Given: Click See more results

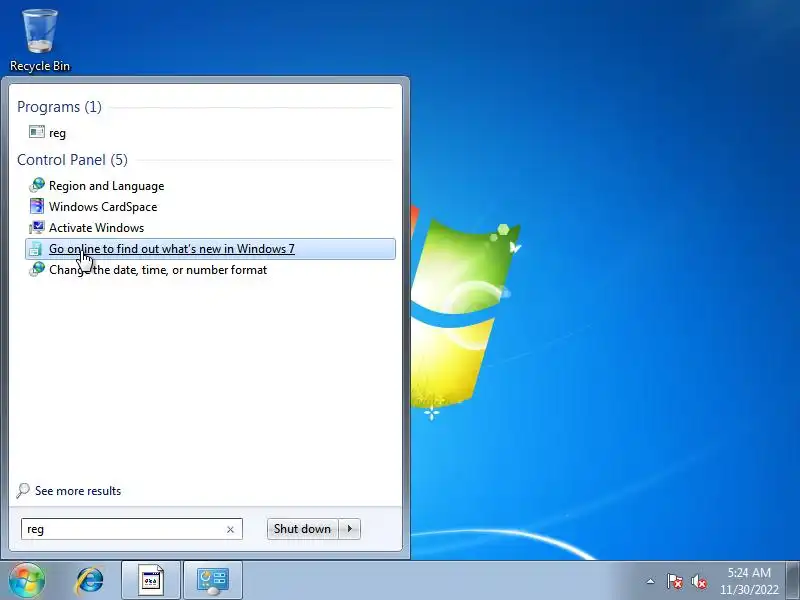Looking at the screenshot, I should pyautogui.click(x=78, y=491).
